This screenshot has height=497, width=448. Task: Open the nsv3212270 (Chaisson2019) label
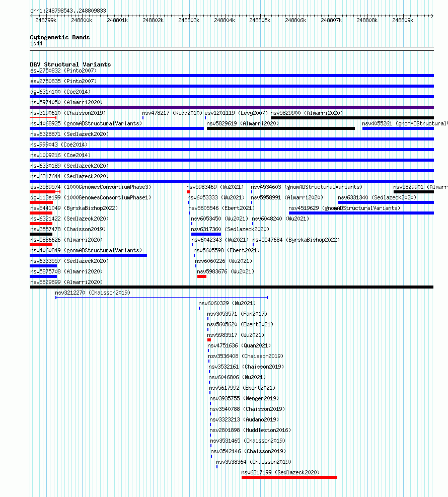[93, 293]
